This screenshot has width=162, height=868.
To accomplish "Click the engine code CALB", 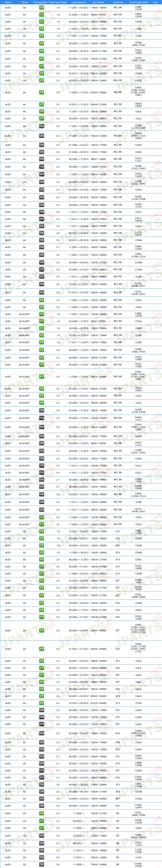I will (x=138, y=828).
